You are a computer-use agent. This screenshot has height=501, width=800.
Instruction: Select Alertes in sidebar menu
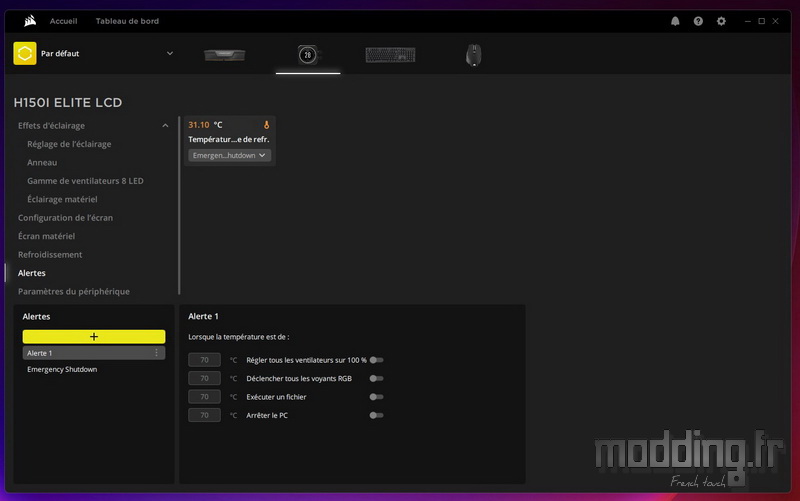32,273
